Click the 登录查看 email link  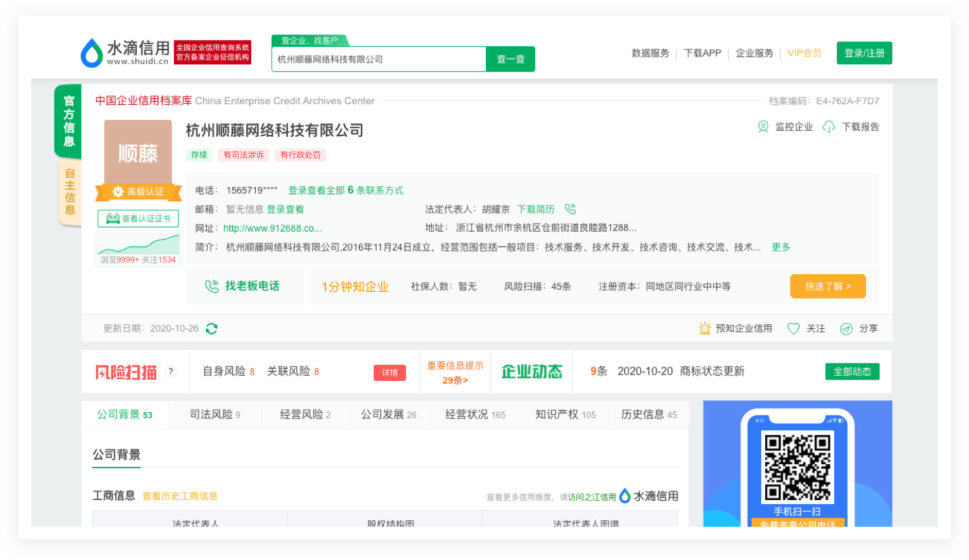coord(285,209)
